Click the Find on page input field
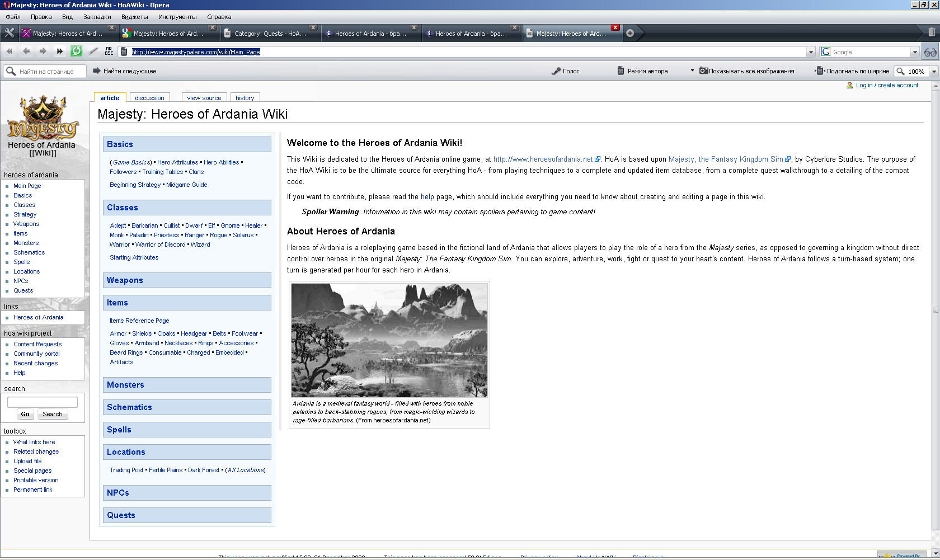 tap(51, 71)
